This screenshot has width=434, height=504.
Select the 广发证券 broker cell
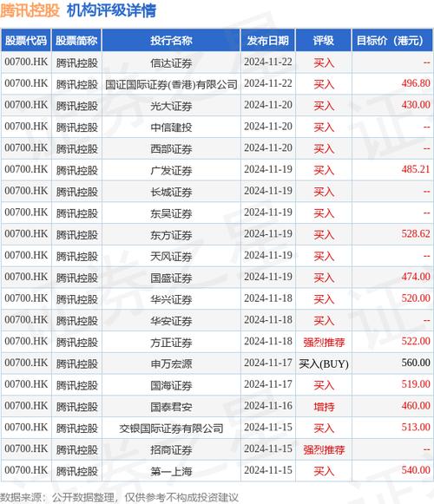pyautogui.click(x=171, y=170)
